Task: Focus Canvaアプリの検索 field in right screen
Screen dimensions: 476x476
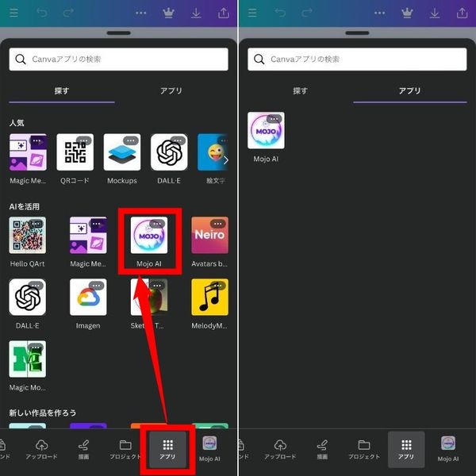Action: 357,59
